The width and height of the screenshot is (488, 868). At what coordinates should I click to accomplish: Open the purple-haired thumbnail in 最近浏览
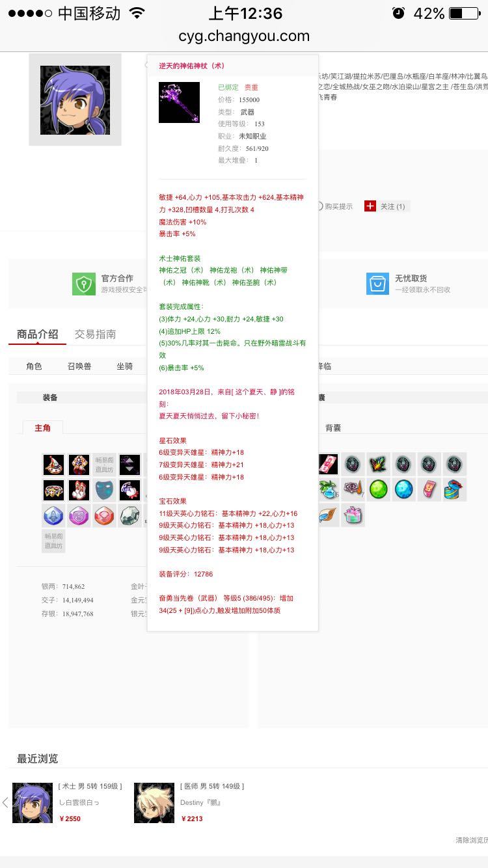click(33, 802)
